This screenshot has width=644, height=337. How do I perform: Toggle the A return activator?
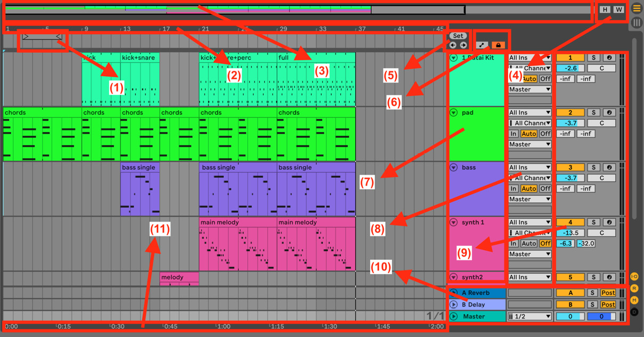(570, 293)
